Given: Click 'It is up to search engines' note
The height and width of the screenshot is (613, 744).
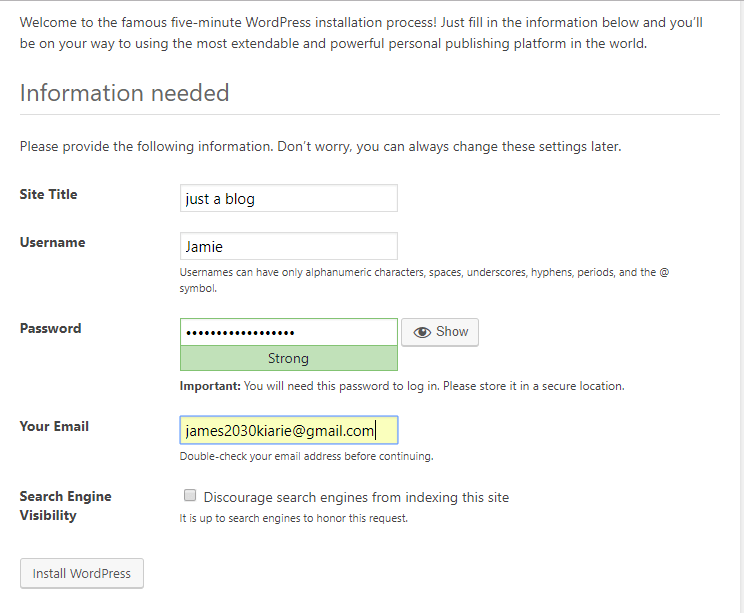Looking at the screenshot, I should pos(294,518).
